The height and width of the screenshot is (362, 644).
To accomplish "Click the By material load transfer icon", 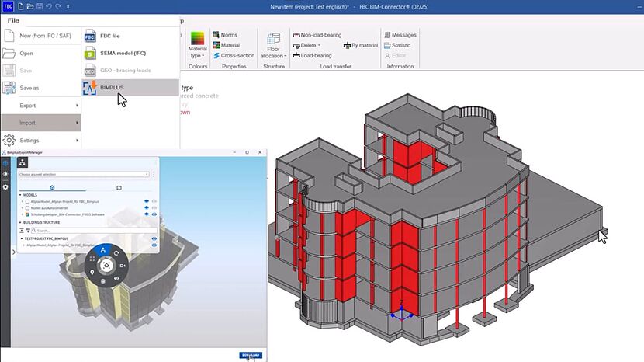I will coord(360,45).
